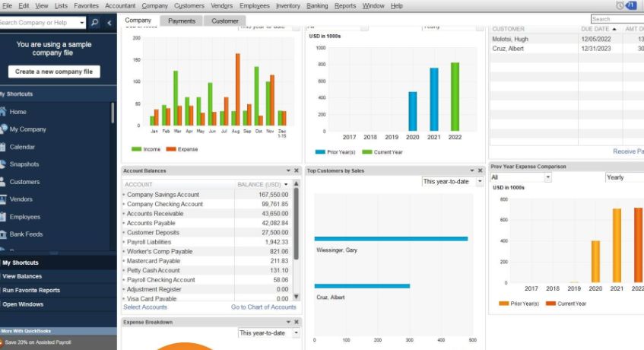Click the Bank Feeds icon
The image size is (644, 350).
(x=3, y=234)
